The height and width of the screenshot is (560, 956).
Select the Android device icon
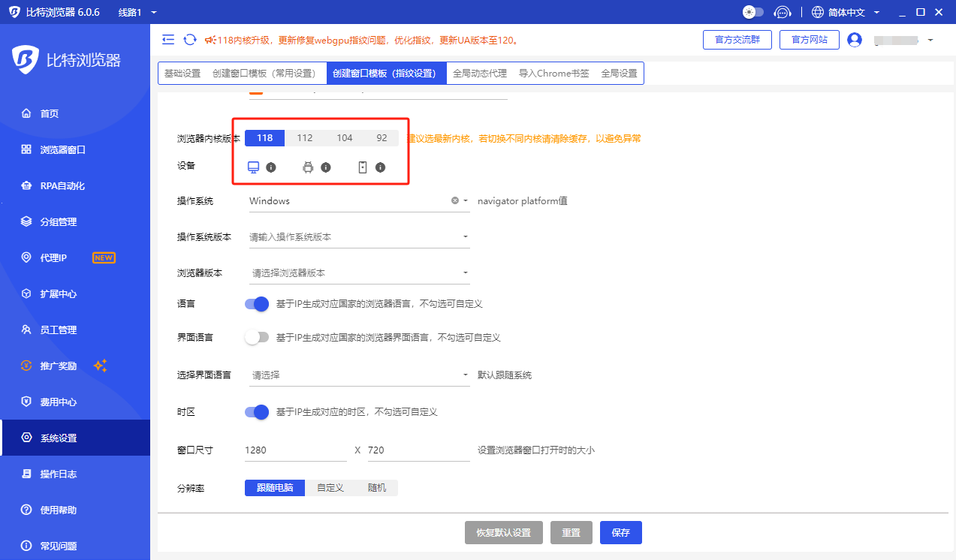pyautogui.click(x=307, y=167)
